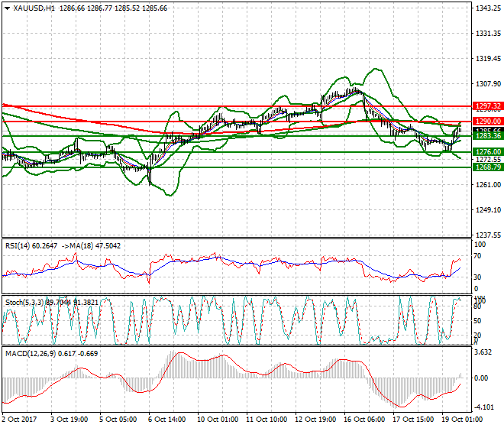The width and height of the screenshot is (504, 428).
Task: Select the green 1276.00 price tag
Action: pos(487,152)
